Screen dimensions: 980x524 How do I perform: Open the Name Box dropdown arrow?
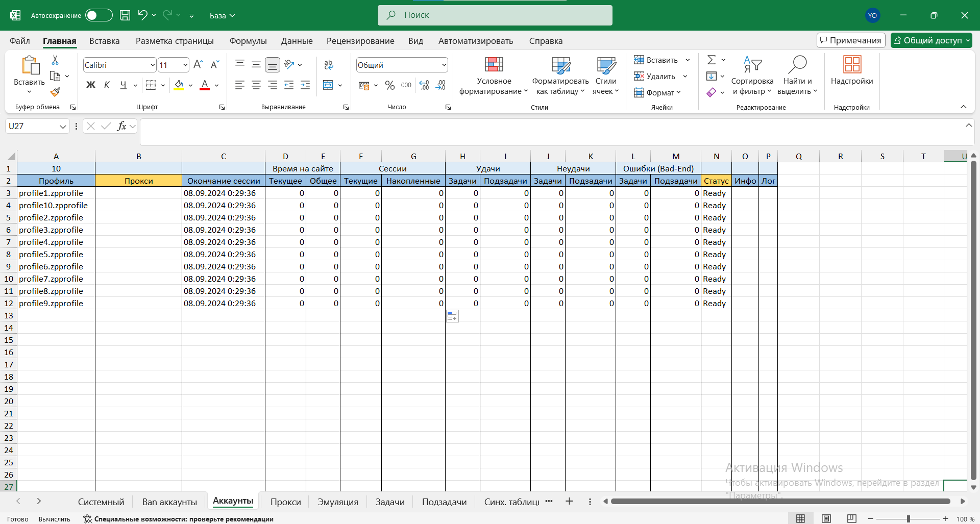63,127
